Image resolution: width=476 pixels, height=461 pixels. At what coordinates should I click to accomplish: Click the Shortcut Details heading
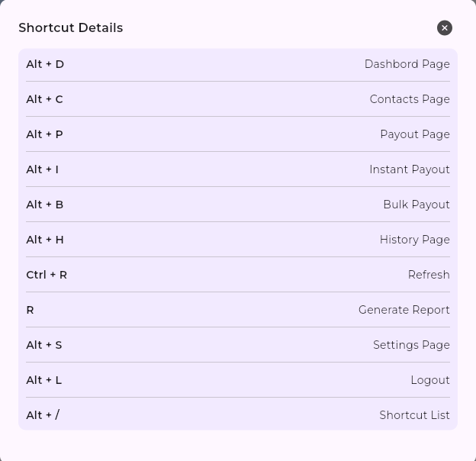70,27
